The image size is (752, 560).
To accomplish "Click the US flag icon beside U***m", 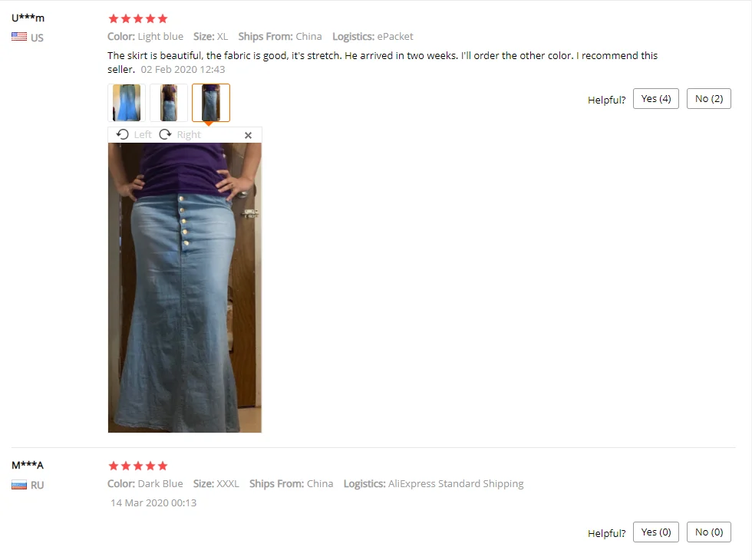I will (19, 37).
